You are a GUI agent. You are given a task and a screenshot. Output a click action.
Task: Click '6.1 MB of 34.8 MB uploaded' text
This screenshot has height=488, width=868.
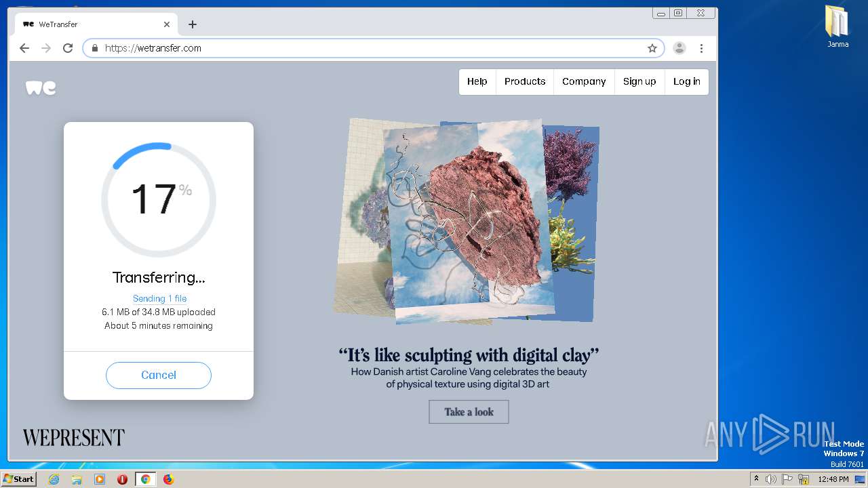pos(159,312)
